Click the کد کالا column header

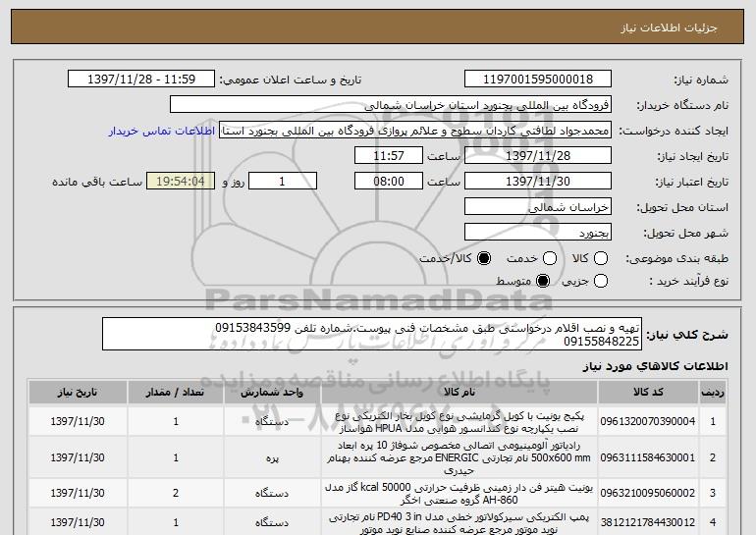click(648, 393)
